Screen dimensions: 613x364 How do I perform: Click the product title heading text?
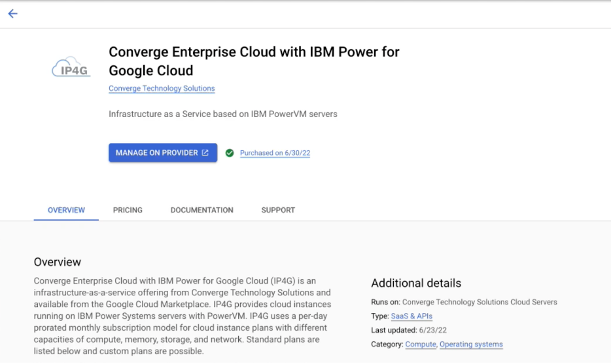pos(254,61)
